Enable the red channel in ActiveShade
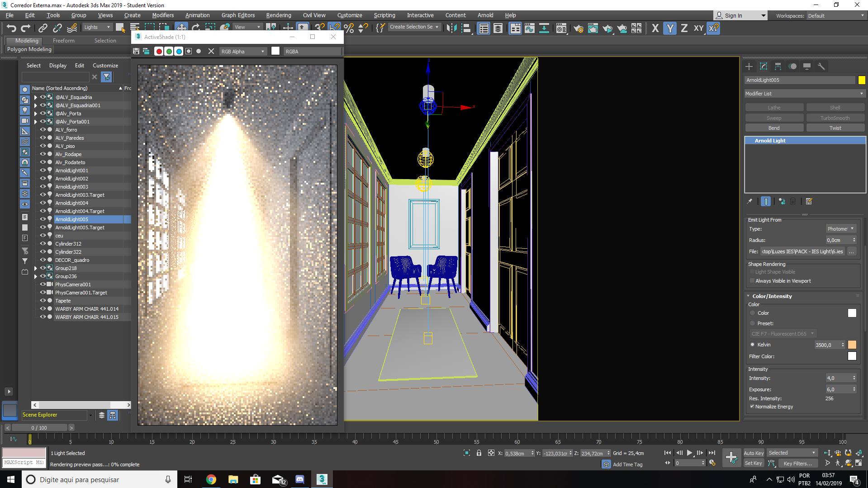Image resolution: width=868 pixels, height=488 pixels. pyautogui.click(x=159, y=52)
